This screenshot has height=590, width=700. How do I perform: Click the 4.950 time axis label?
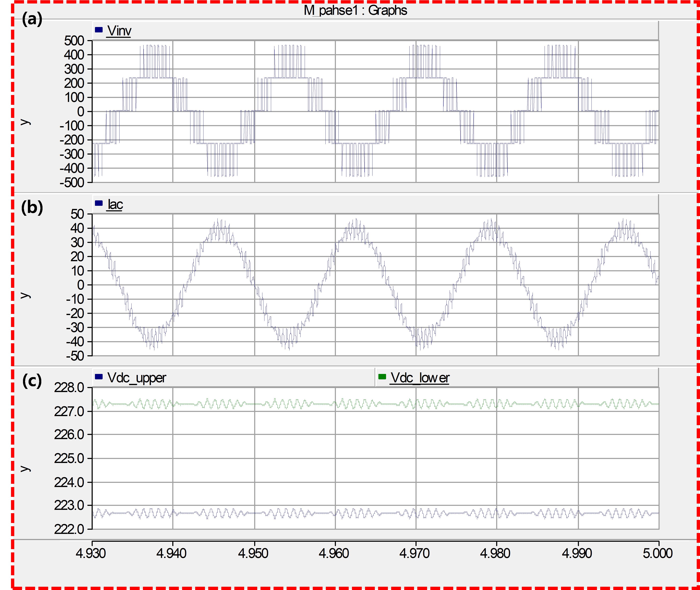point(253,554)
